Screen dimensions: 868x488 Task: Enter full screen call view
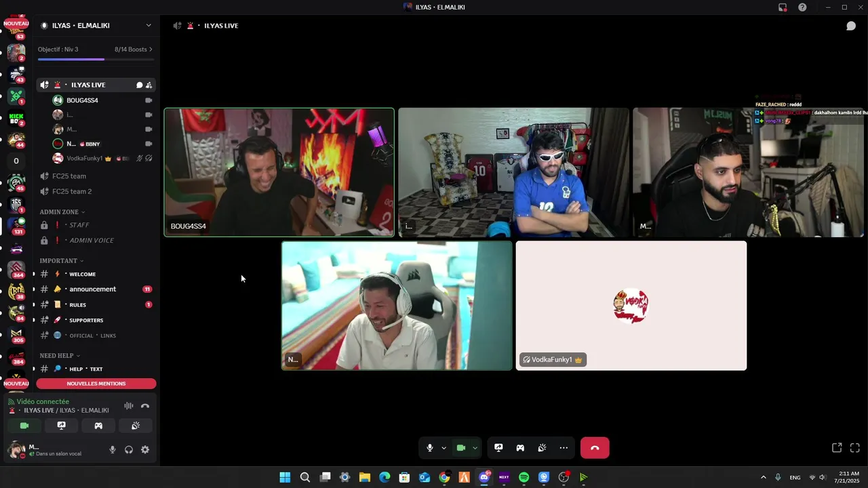855,448
